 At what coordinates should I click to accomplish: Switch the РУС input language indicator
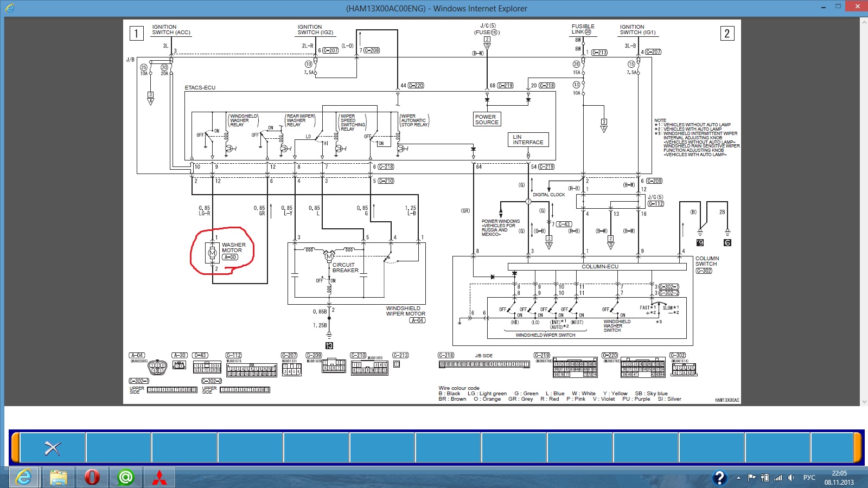tap(809, 478)
